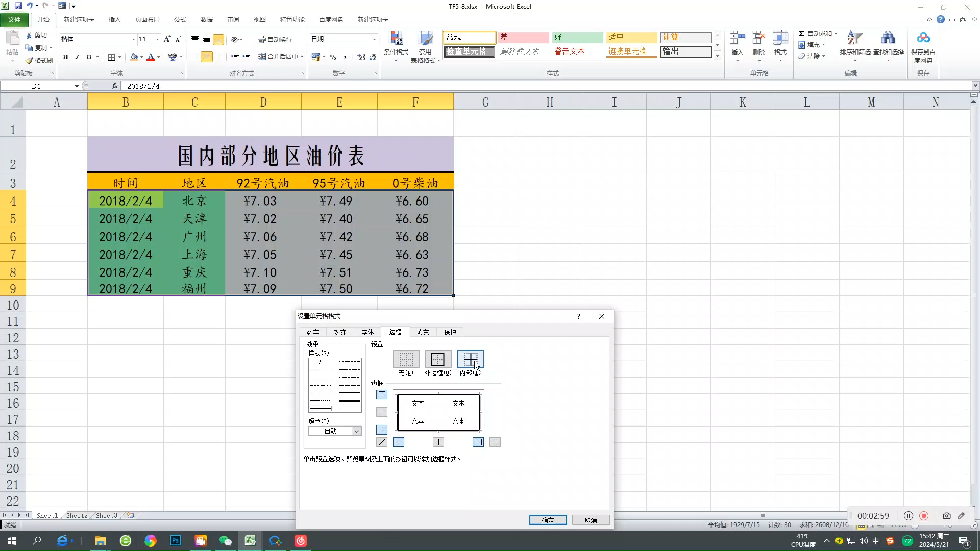Screen dimensions: 980x551
Task: Open the 公式 formulas ribbon tab
Action: coord(180,20)
